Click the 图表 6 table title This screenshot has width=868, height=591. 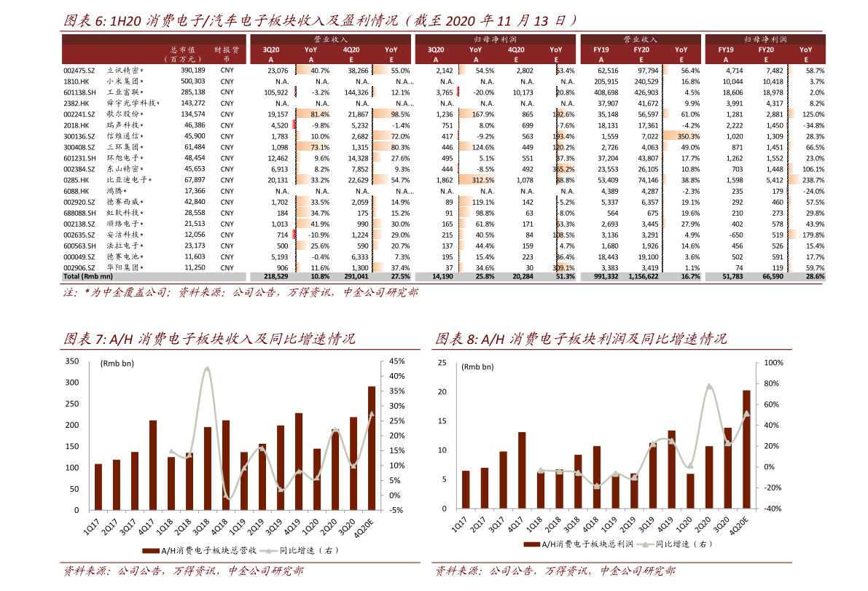point(320,20)
